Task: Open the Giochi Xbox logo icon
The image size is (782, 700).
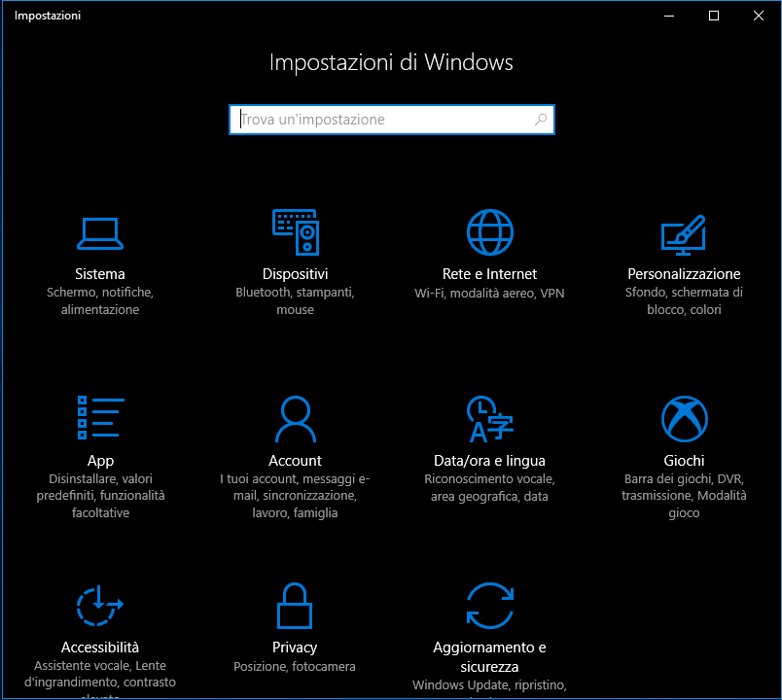Action: 685,419
